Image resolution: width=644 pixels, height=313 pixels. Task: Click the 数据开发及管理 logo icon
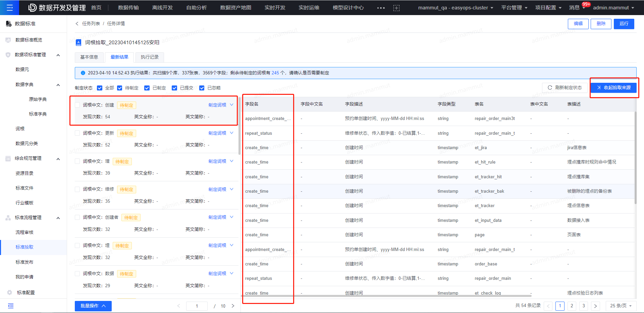(x=33, y=7)
